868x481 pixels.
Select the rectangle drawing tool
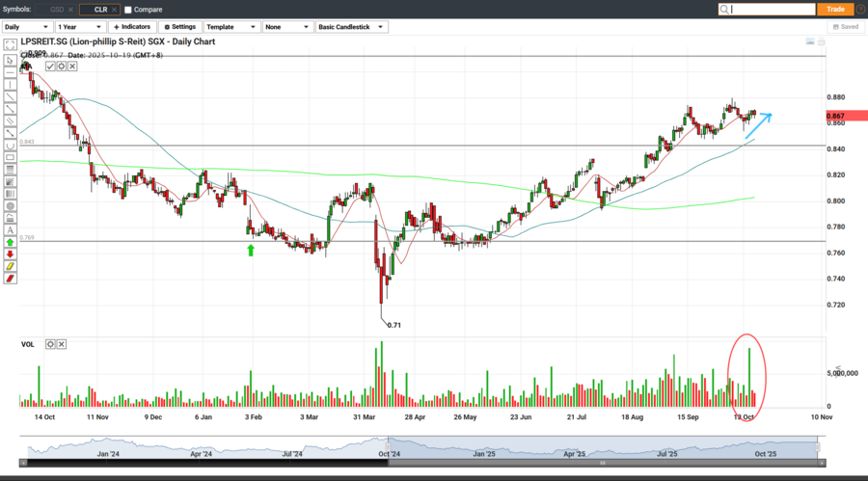tap(10, 157)
